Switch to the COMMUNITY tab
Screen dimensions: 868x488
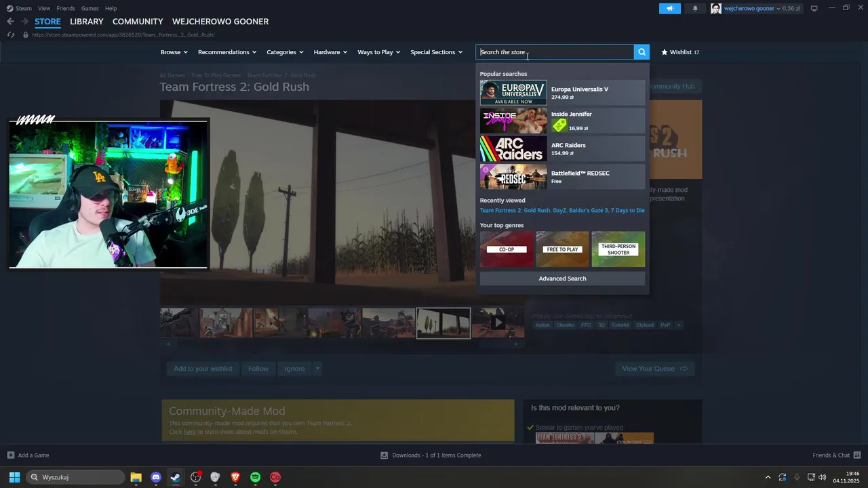coord(138,22)
